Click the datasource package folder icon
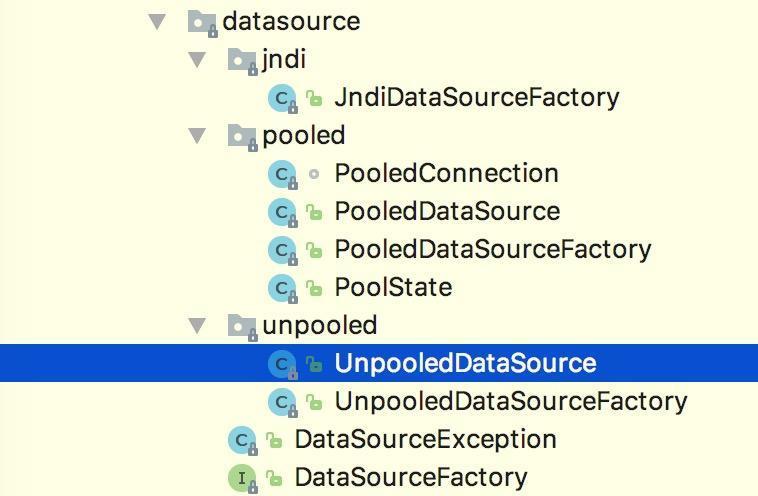The width and height of the screenshot is (758, 496). tap(203, 22)
